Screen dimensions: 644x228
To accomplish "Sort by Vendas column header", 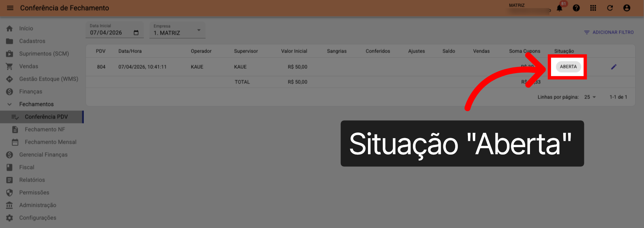I will [x=481, y=51].
